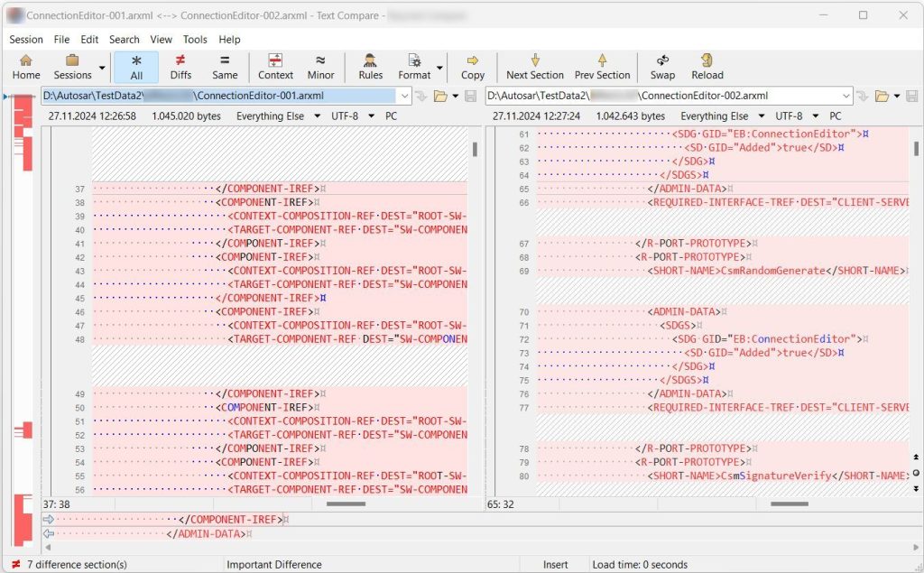This screenshot has height=573, width=924.
Task: Swap the left and right files
Action: (662, 67)
